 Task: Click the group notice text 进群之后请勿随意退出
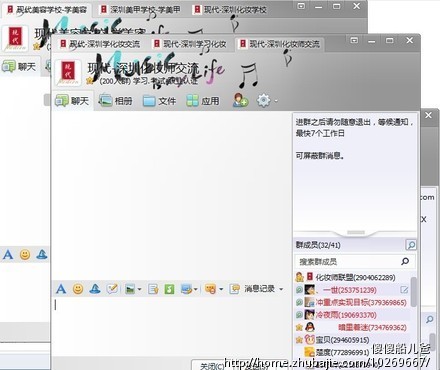click(333, 122)
